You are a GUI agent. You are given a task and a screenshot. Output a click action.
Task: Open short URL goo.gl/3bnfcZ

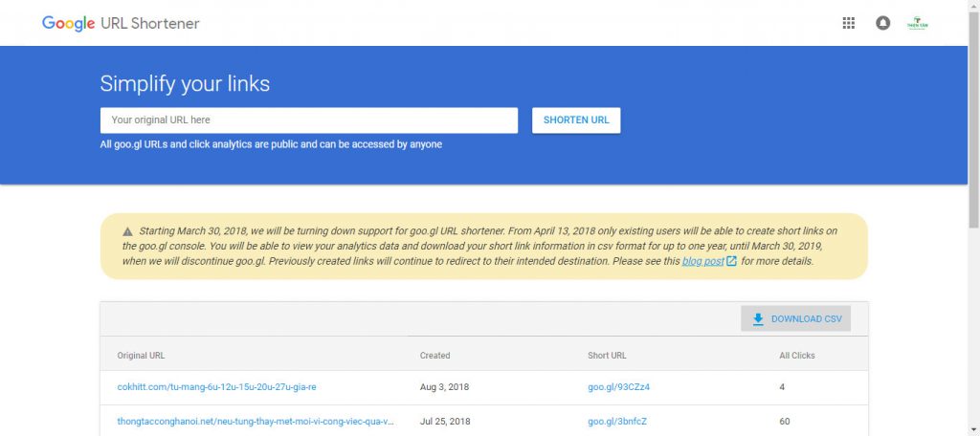click(617, 421)
